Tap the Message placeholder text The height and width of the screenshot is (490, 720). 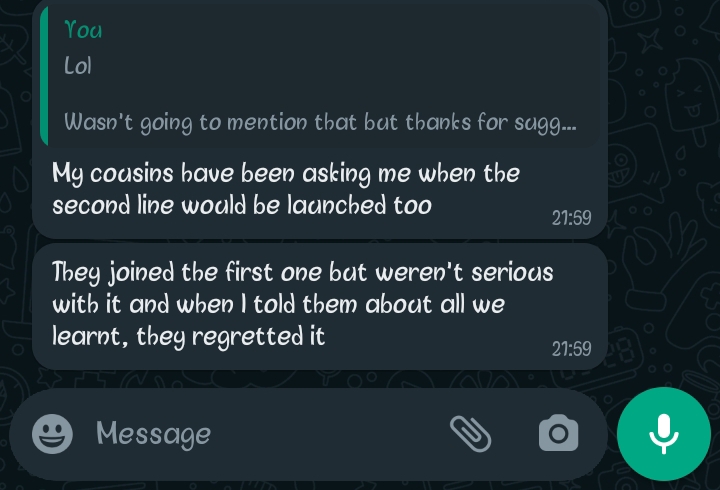(153, 434)
